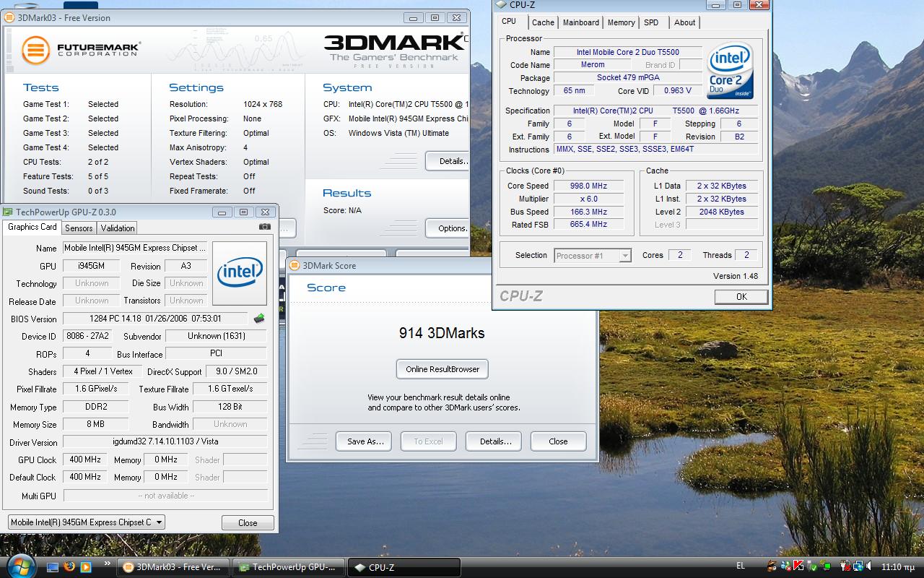
Task: Launch Firefox from quick launch
Action: pos(69,567)
